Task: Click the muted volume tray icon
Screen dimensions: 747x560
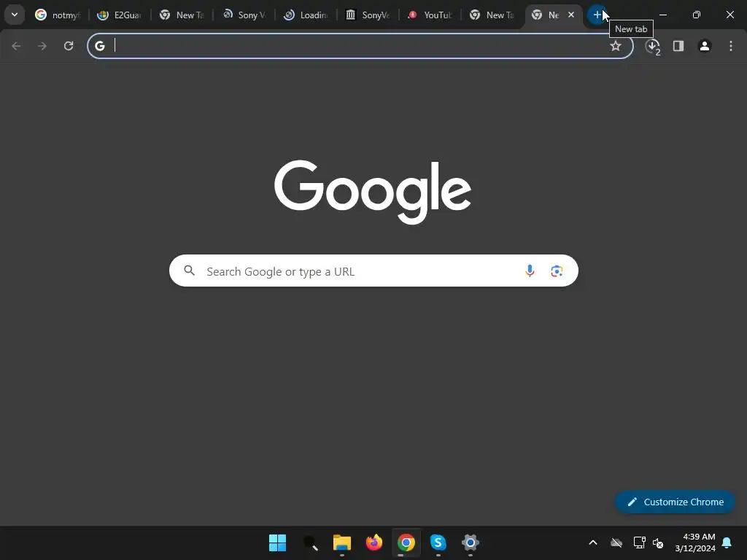Action: coord(658,542)
